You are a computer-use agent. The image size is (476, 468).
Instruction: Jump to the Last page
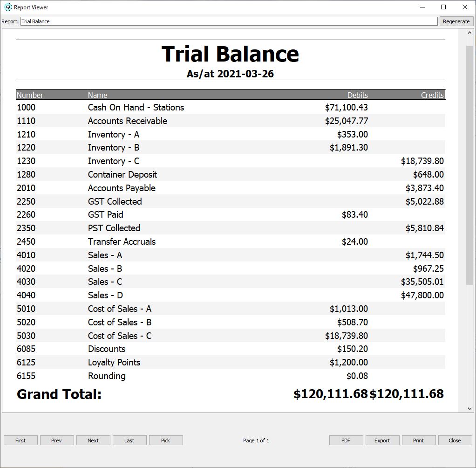(129, 440)
